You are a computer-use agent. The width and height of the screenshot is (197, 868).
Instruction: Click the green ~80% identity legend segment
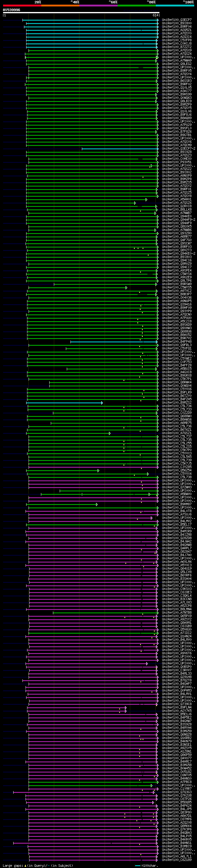click(137, 6)
